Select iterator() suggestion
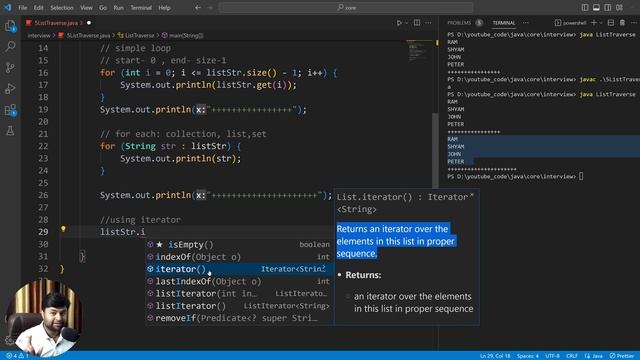The height and width of the screenshot is (360, 640). point(240,269)
